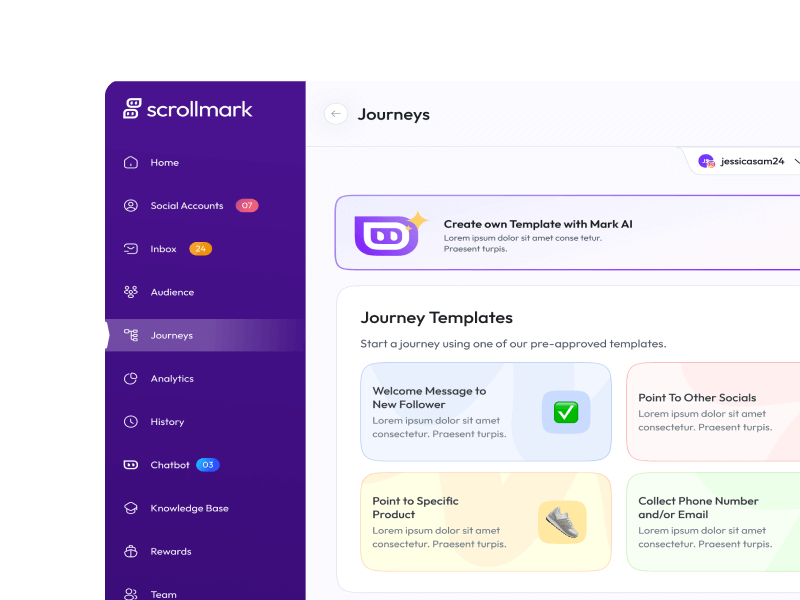800x600 pixels.
Task: Open the Rewards sidebar item
Action: click(205, 552)
